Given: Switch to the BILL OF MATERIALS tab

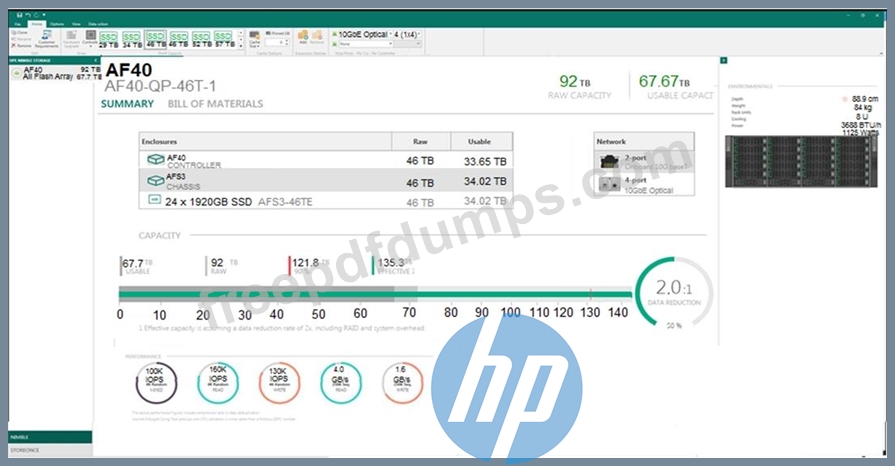Looking at the screenshot, I should click(215, 104).
